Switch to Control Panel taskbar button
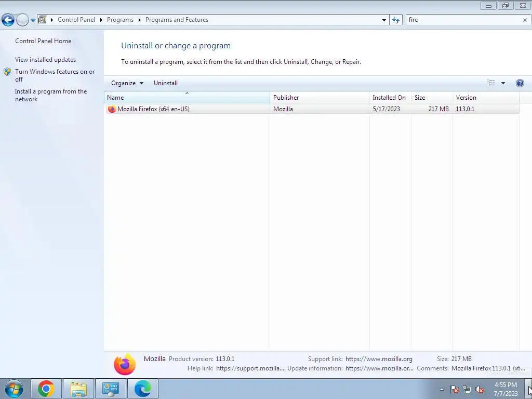532x399 pixels. pyautogui.click(x=111, y=389)
